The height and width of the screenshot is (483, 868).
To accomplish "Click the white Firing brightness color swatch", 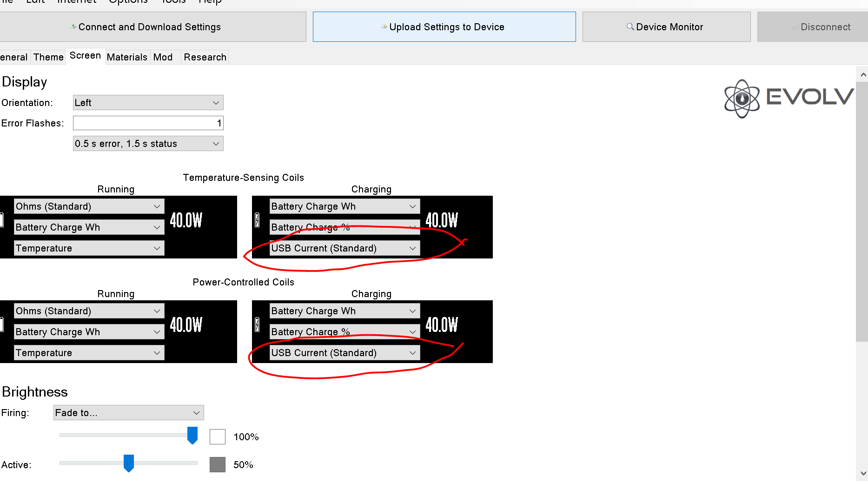I will tap(218, 437).
